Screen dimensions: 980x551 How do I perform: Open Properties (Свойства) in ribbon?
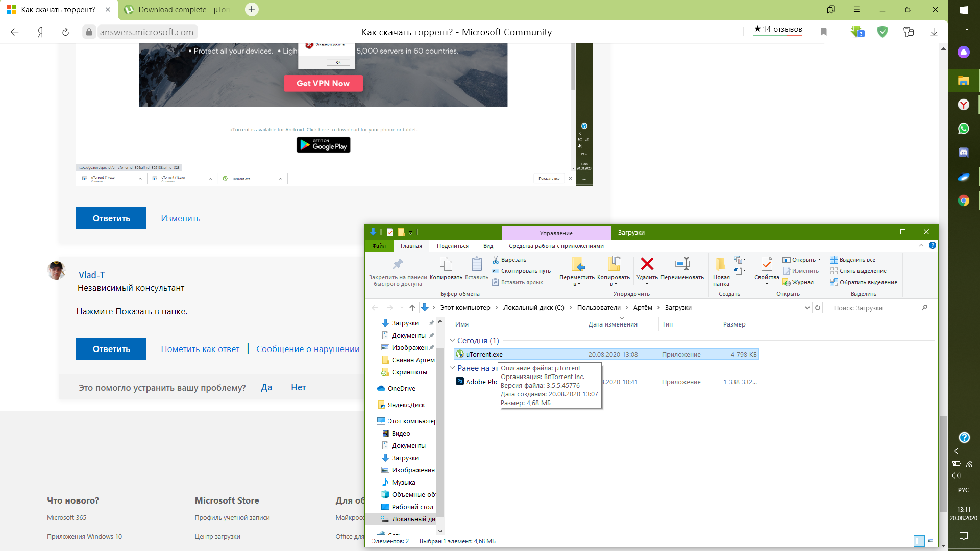tap(767, 271)
